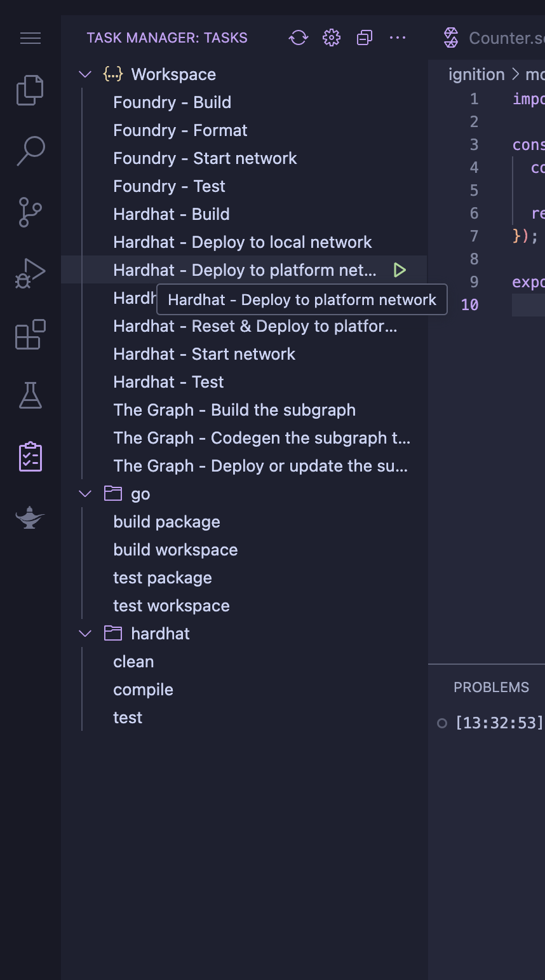Collapse the hardhat tasks group
The height and width of the screenshot is (980, 545).
pyautogui.click(x=84, y=633)
